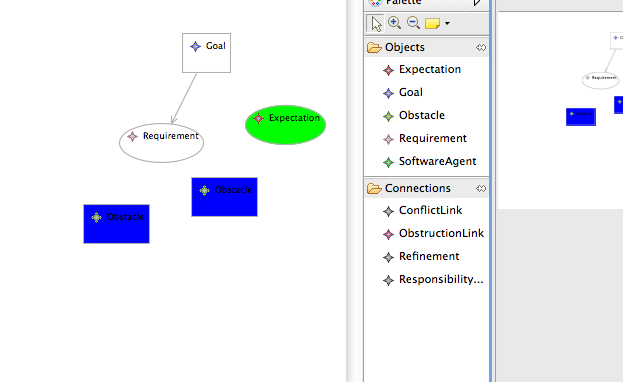This screenshot has width=623, height=382.
Task: Click the Palette collapse triangle in header
Action: tap(478, 3)
